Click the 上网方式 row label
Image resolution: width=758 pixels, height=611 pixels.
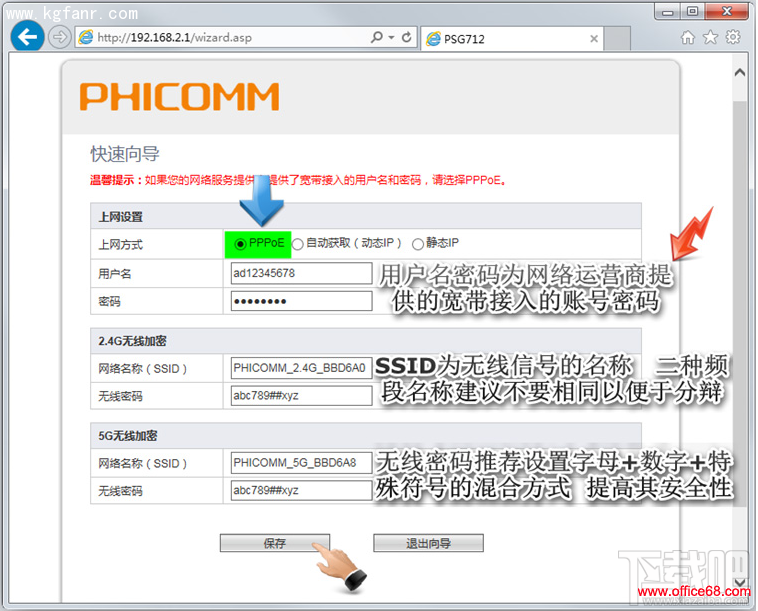[x=120, y=245]
